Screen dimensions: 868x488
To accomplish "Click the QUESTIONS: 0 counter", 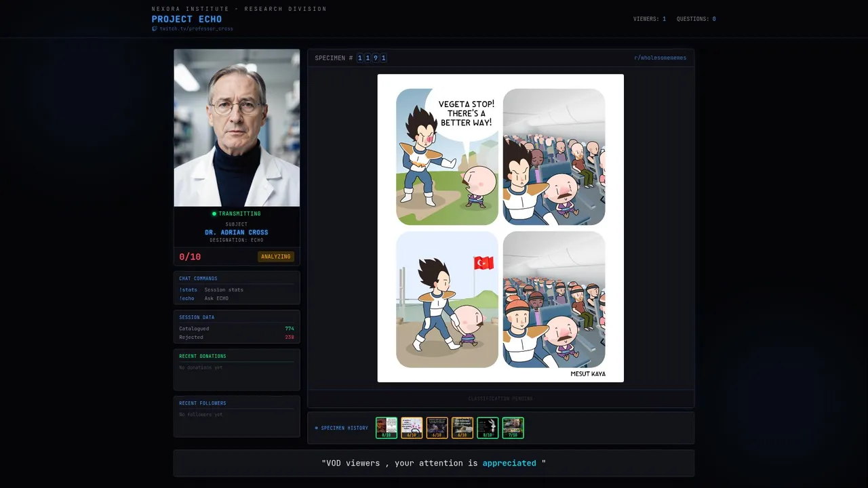I will (x=696, y=19).
